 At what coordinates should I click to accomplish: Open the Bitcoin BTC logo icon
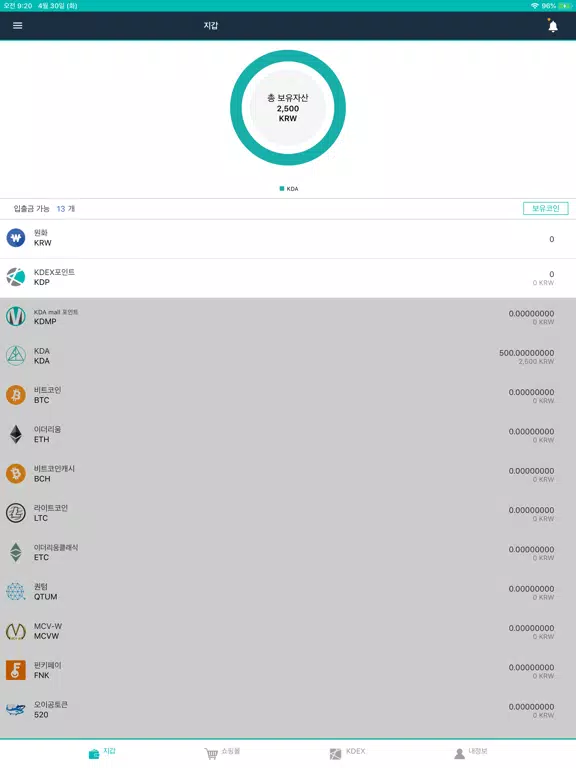click(x=16, y=395)
